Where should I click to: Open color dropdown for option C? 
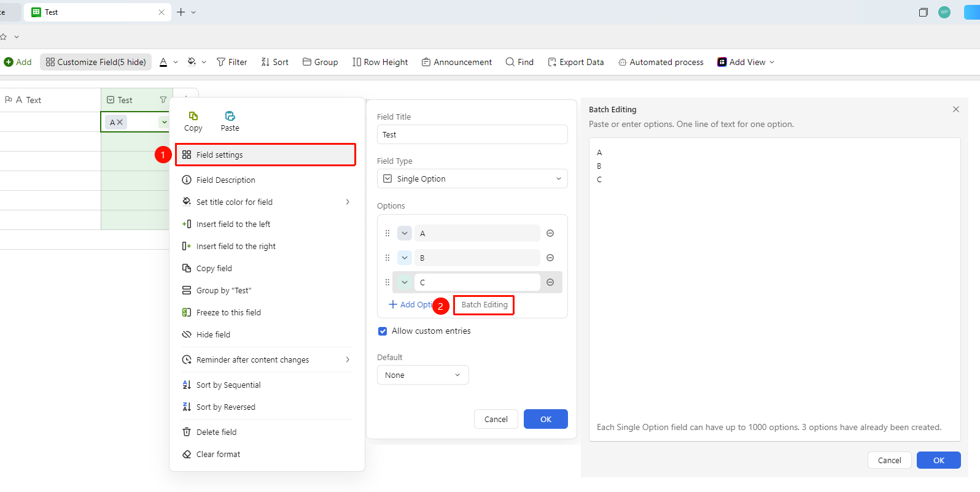tap(405, 282)
